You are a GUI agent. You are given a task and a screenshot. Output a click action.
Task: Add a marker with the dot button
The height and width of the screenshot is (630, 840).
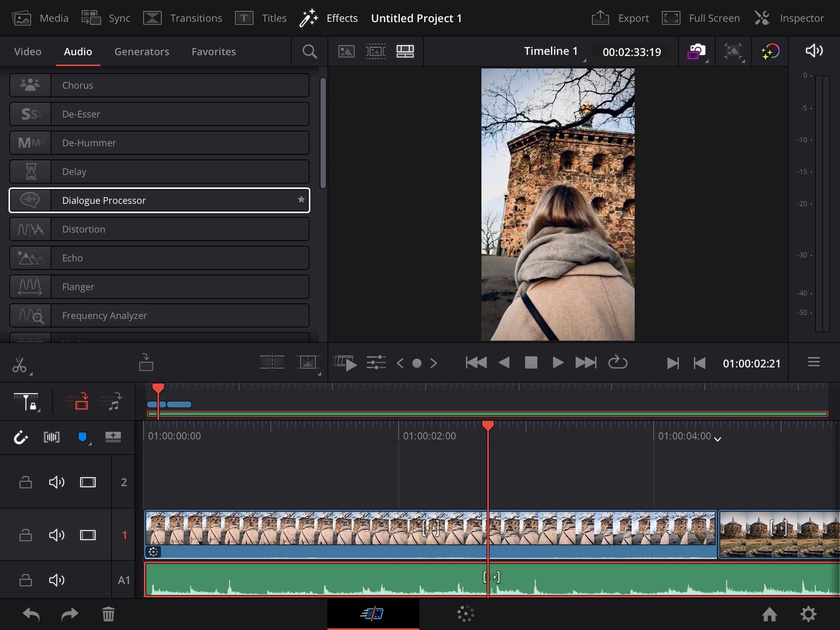point(417,363)
